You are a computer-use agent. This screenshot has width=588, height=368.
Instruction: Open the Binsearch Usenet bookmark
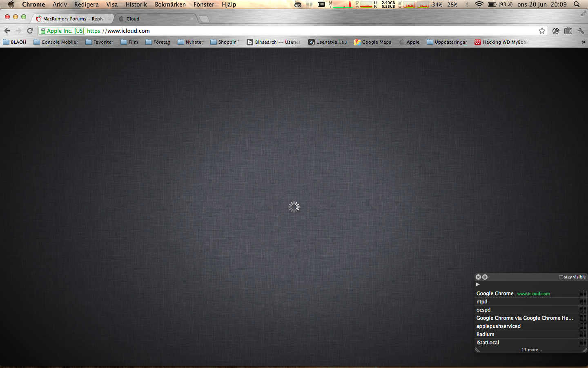pos(274,42)
